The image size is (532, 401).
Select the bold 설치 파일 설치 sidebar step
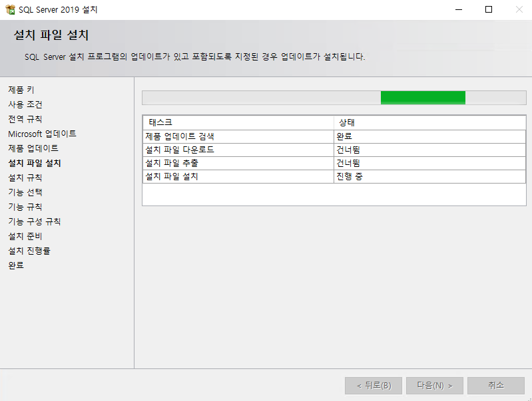(x=35, y=163)
